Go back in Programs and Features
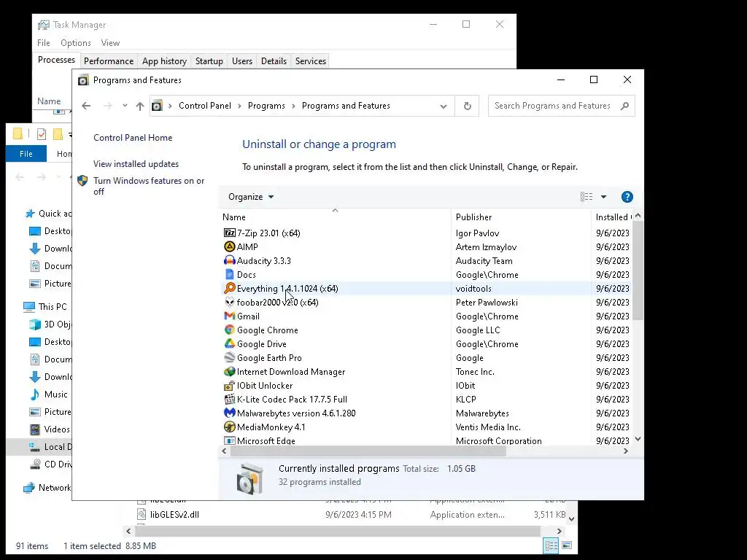The width and height of the screenshot is (747, 560). (86, 106)
